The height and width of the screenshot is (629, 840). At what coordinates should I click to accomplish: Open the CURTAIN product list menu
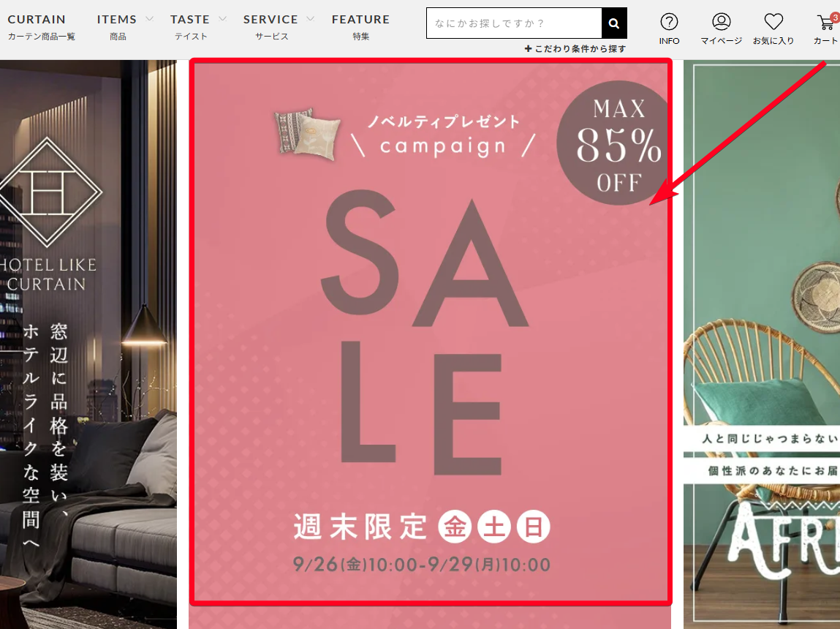[x=41, y=27]
